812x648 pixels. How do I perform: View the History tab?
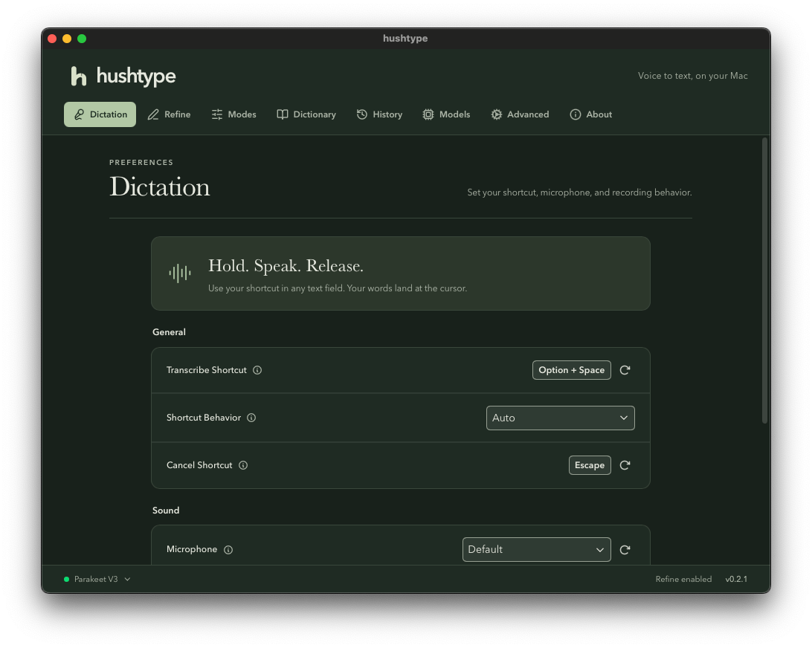379,114
